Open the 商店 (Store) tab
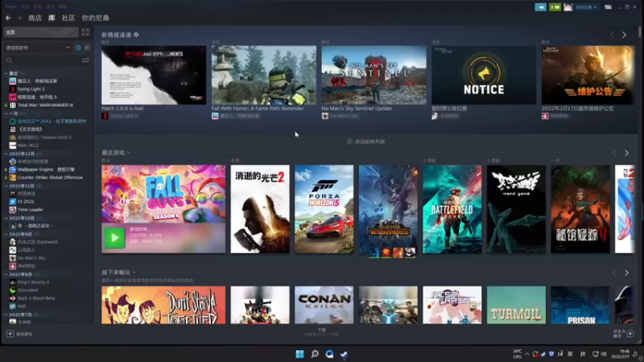 [x=35, y=18]
